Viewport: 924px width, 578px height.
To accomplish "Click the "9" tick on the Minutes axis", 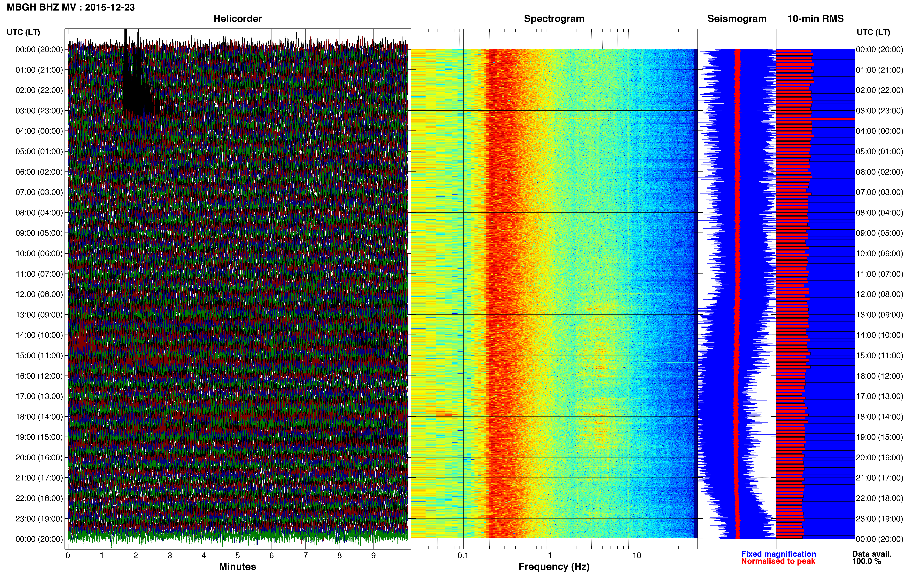I will (373, 556).
